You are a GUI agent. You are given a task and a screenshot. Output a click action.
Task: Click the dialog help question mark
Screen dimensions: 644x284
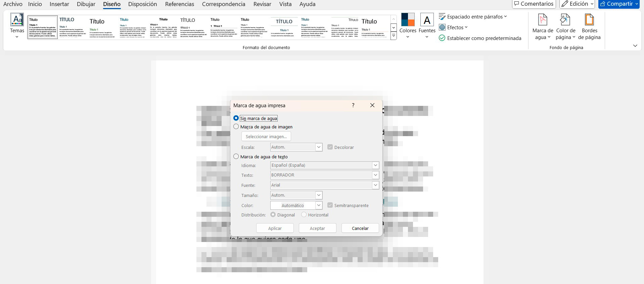coord(353,105)
